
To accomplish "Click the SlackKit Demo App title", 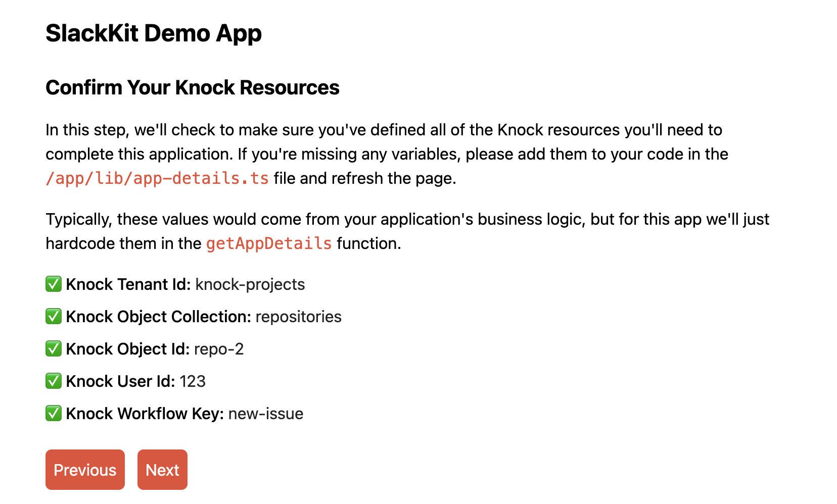I will (154, 33).
